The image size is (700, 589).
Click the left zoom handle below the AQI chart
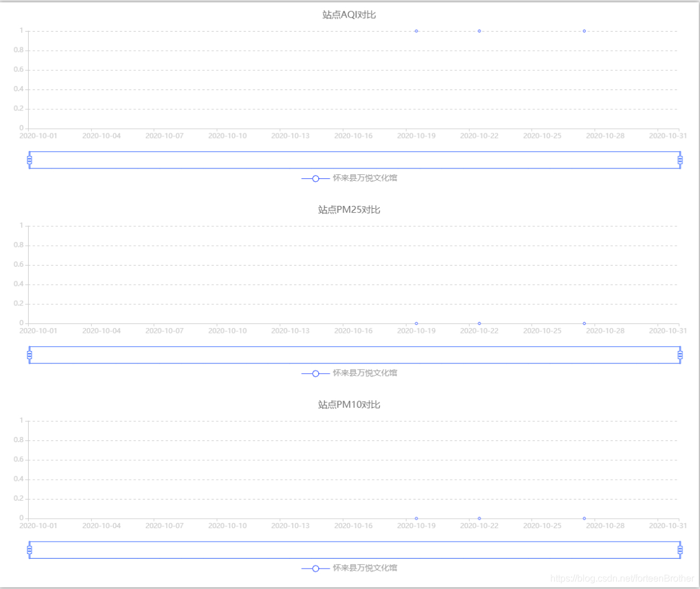coord(29,159)
